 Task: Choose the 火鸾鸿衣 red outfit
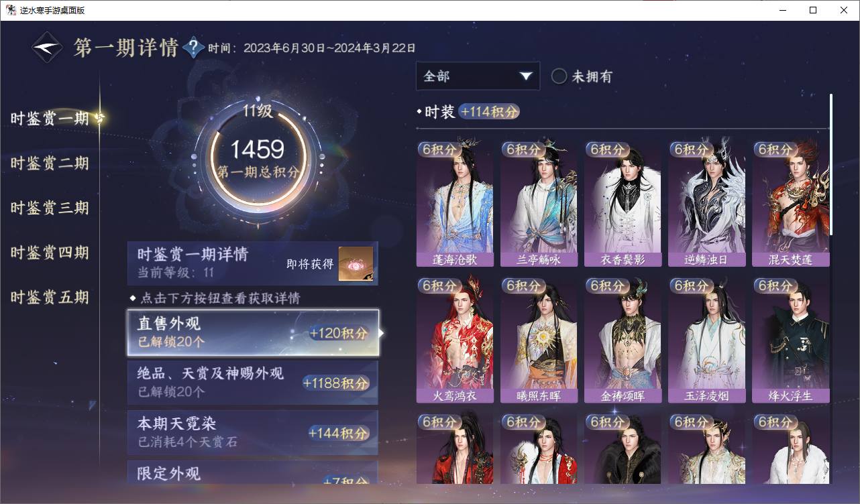[455, 340]
